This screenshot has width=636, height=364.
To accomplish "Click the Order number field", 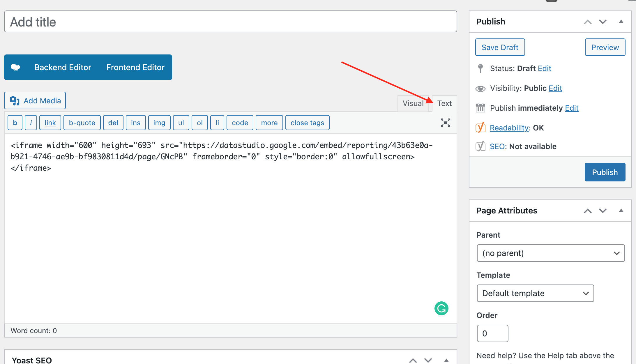I will (x=492, y=333).
